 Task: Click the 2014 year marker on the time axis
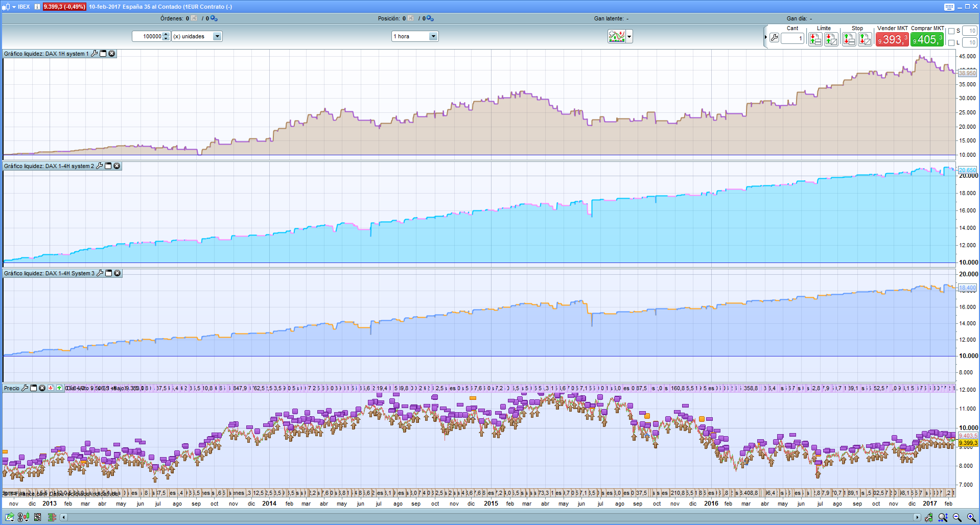(x=269, y=504)
